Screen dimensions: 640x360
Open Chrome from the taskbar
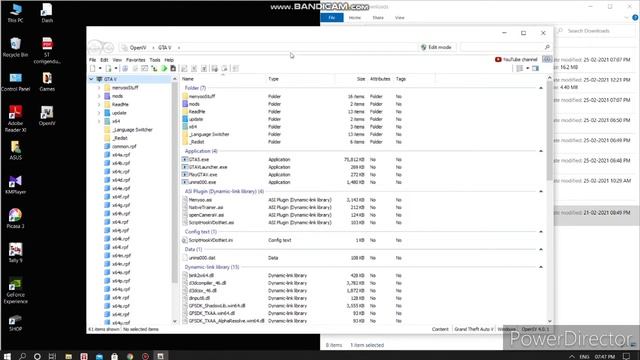coord(130,356)
